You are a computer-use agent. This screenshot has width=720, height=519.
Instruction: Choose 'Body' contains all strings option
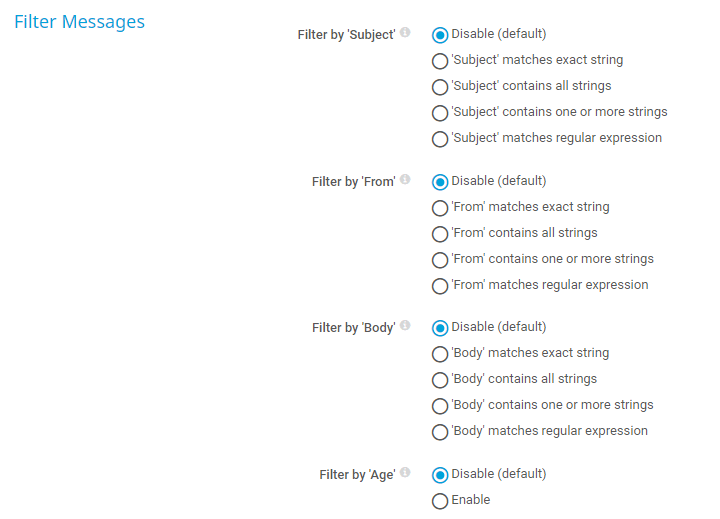pyautogui.click(x=440, y=380)
